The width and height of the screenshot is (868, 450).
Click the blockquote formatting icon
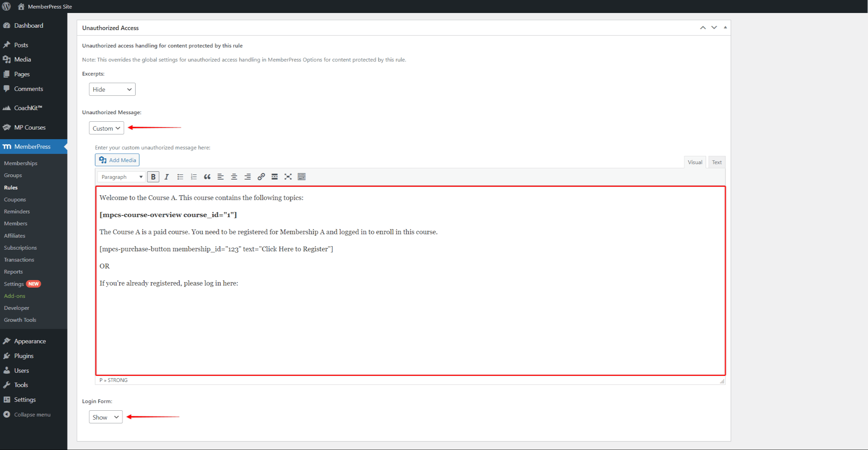(x=207, y=176)
